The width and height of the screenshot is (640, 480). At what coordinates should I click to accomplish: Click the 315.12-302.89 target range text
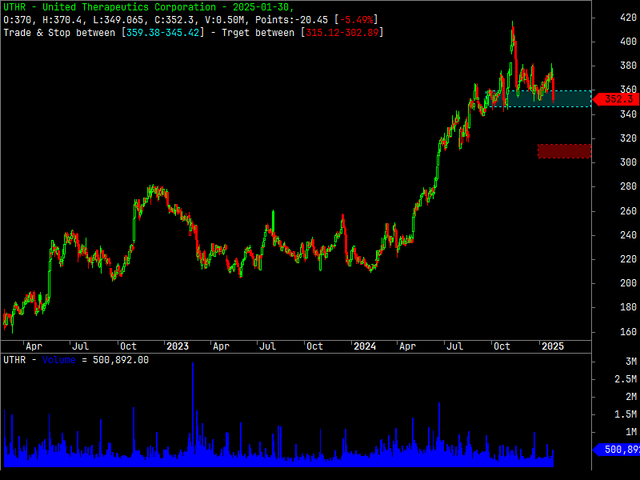pos(342,33)
